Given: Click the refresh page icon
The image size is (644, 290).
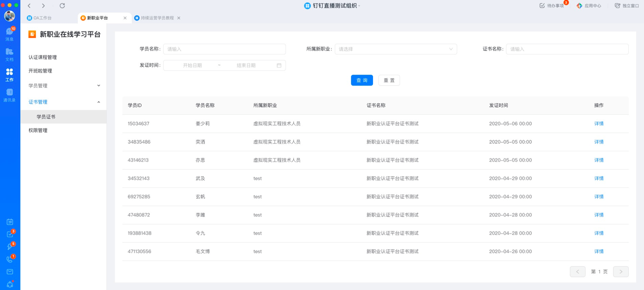Looking at the screenshot, I should tap(62, 6).
